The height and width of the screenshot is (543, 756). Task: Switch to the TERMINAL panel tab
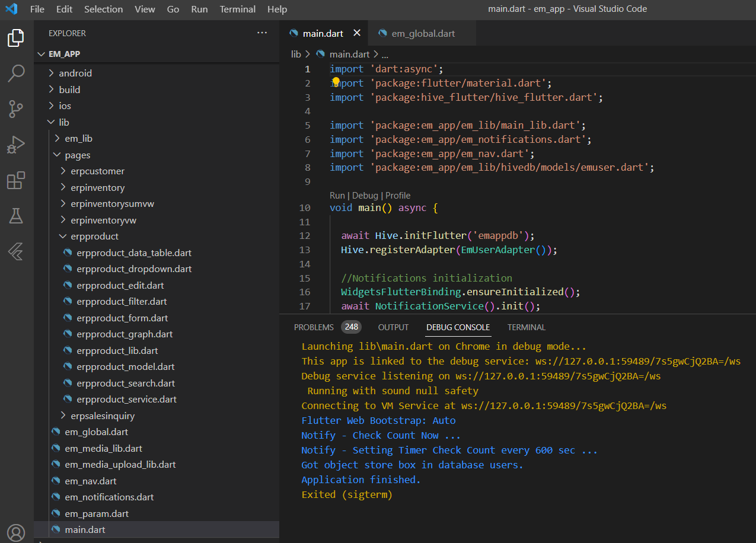527,327
